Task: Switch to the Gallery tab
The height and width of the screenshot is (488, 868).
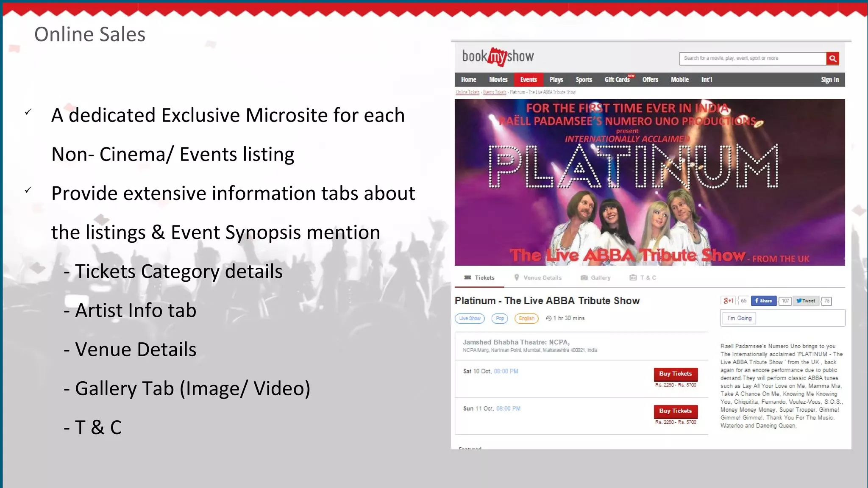Action: [595, 278]
